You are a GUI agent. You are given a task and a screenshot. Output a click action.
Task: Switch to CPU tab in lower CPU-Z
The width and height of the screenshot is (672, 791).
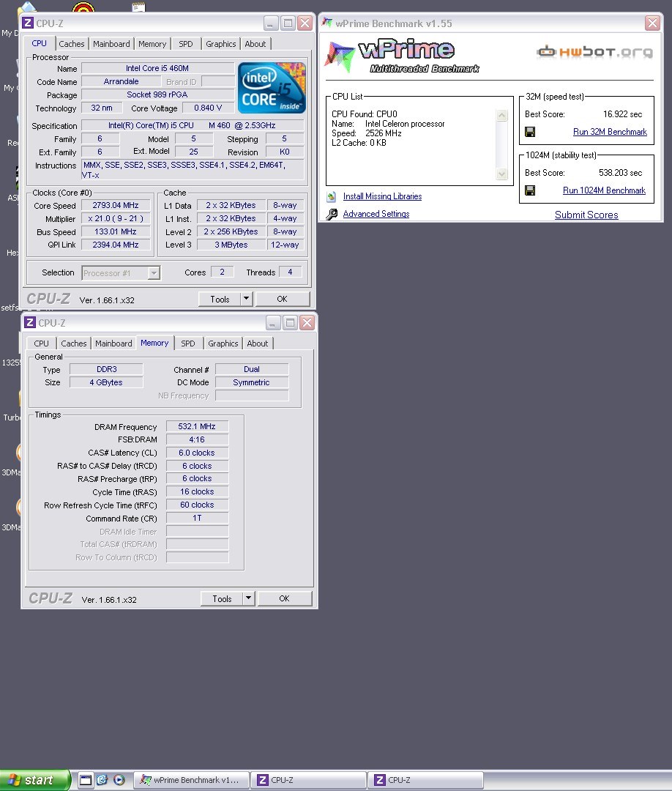(41, 343)
